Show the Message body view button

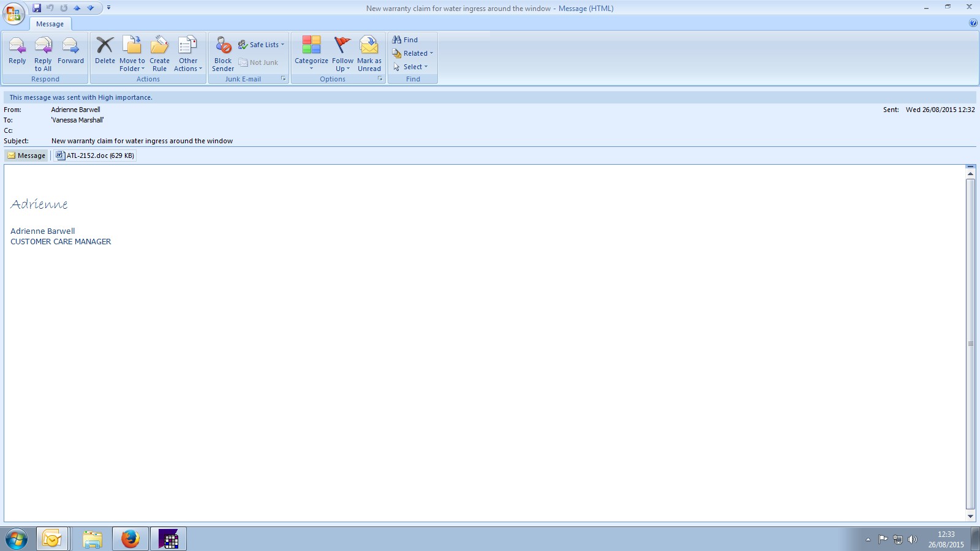pos(26,156)
